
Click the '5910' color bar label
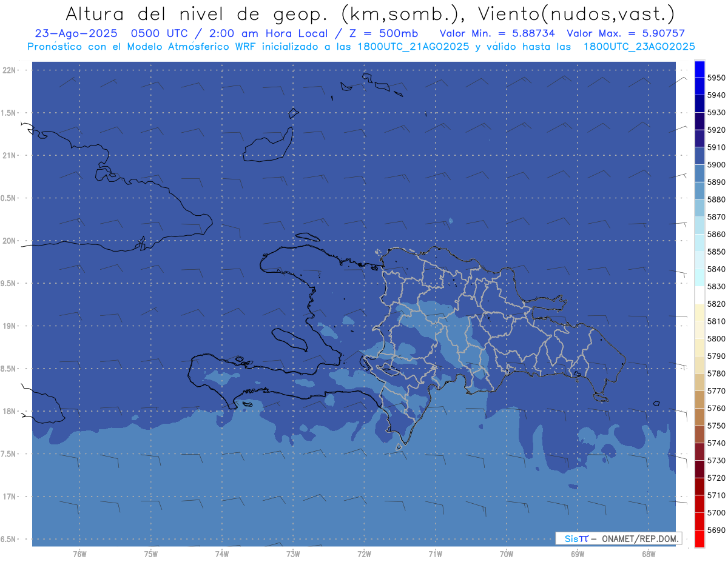tap(716, 147)
